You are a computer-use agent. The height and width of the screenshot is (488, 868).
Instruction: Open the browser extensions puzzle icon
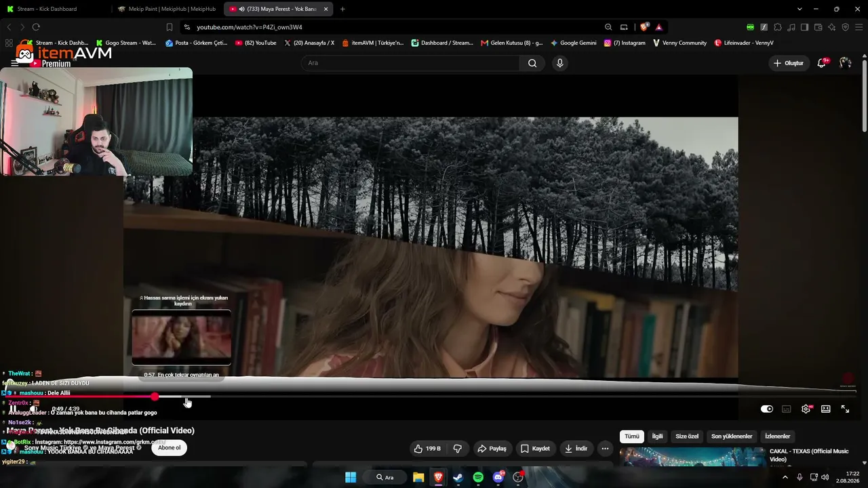pos(777,27)
